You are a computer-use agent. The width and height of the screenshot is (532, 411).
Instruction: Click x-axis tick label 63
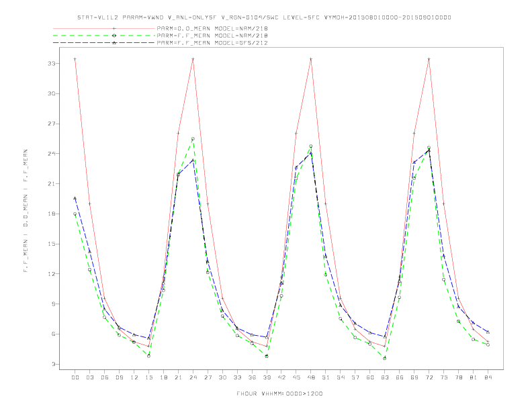click(385, 377)
